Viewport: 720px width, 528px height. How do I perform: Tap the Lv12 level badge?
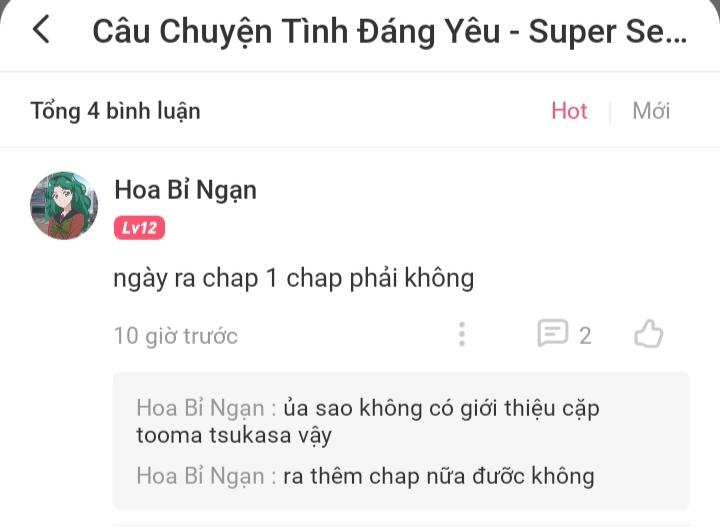pos(139,228)
